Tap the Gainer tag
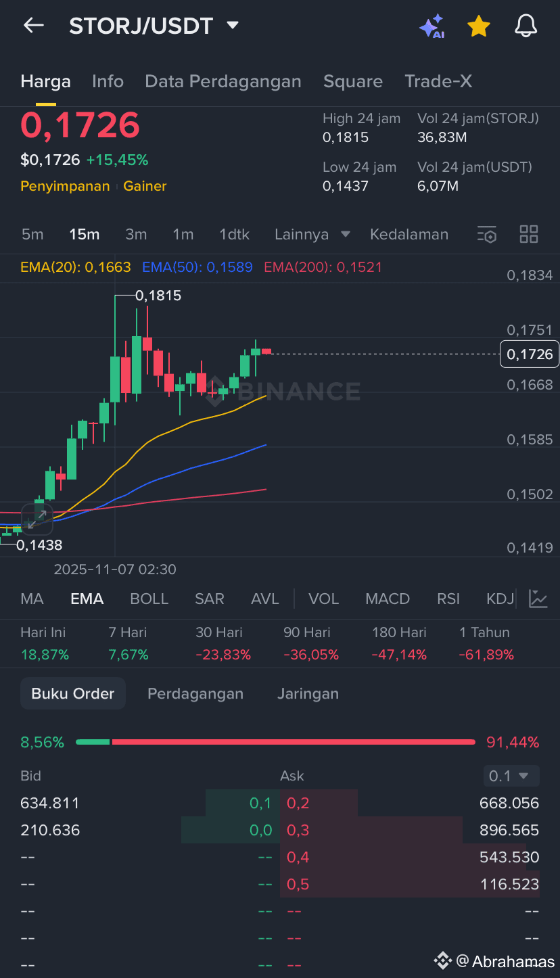The width and height of the screenshot is (560, 978). pyautogui.click(x=145, y=186)
